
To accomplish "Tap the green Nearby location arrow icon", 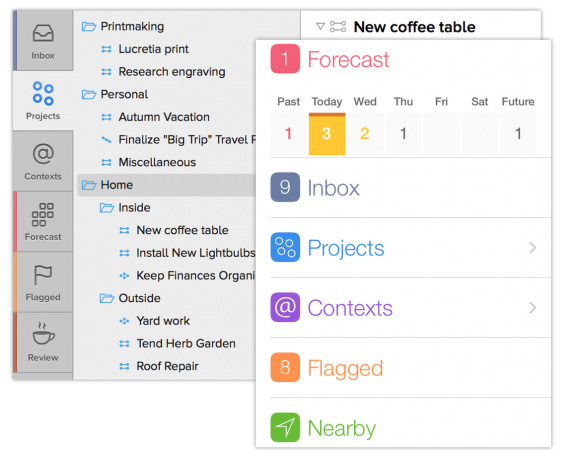I will coord(285,427).
